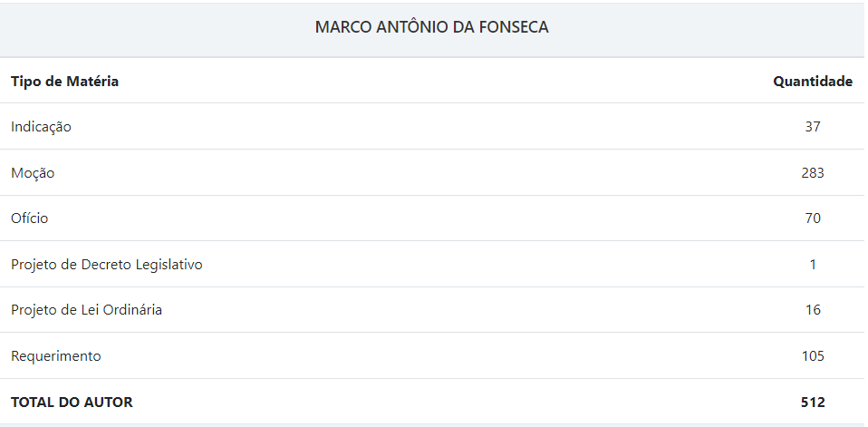
Task: Click the Lei Ordinária quantity 16
Action: coord(813,310)
